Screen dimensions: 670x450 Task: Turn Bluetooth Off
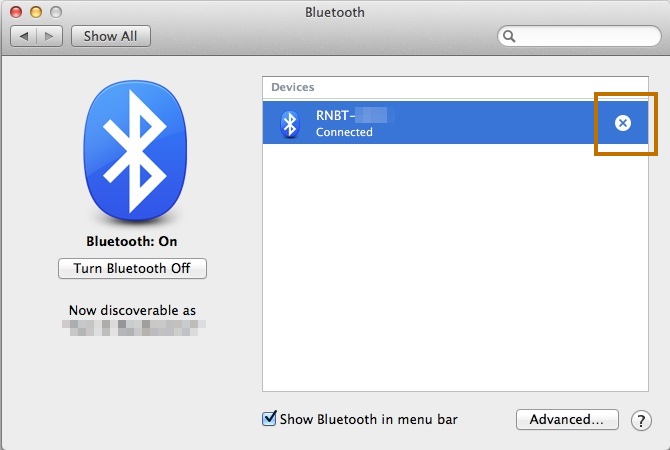tap(132, 268)
